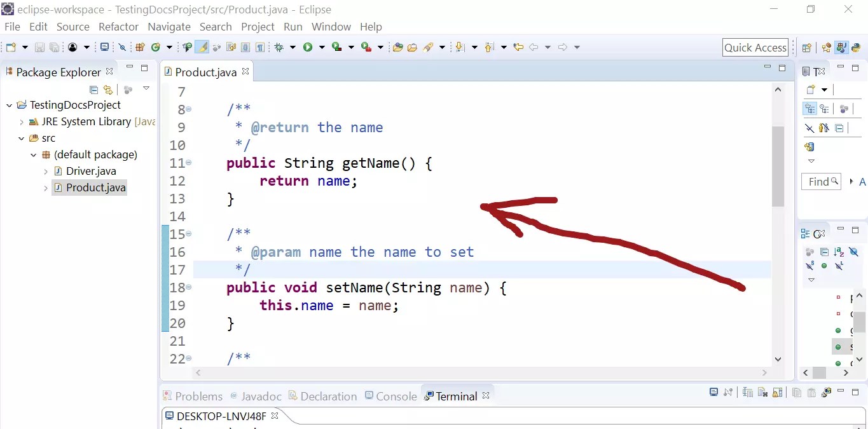The height and width of the screenshot is (429, 868).
Task: Open the Debug dropdown arrow
Action: pos(293,47)
